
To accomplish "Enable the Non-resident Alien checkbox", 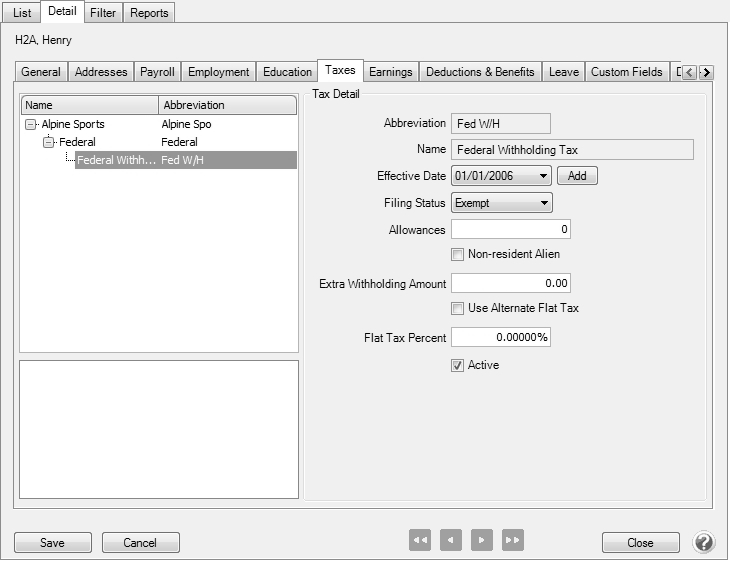I will pos(458,254).
